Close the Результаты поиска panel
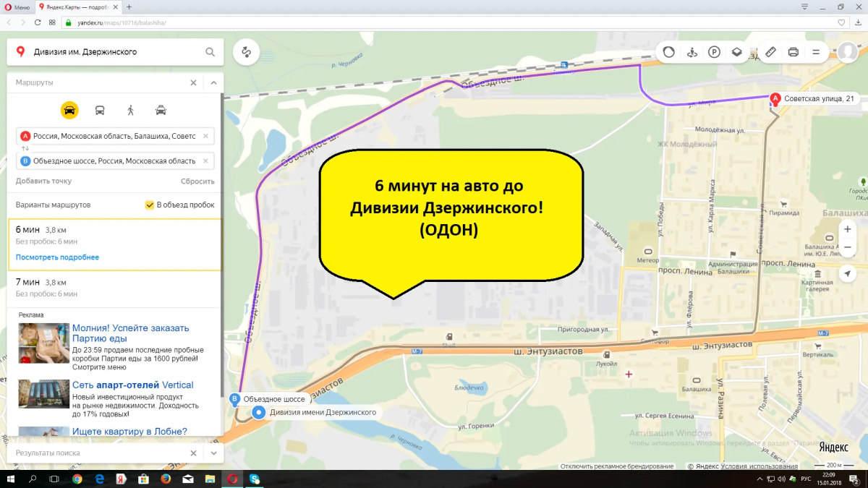Viewport: 868px width, 488px height. [193, 453]
